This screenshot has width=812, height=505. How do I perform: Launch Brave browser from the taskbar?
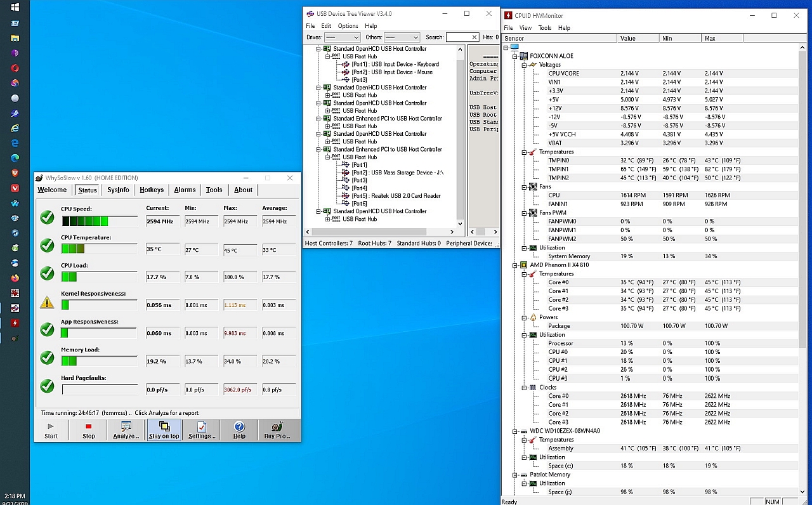tap(15, 173)
